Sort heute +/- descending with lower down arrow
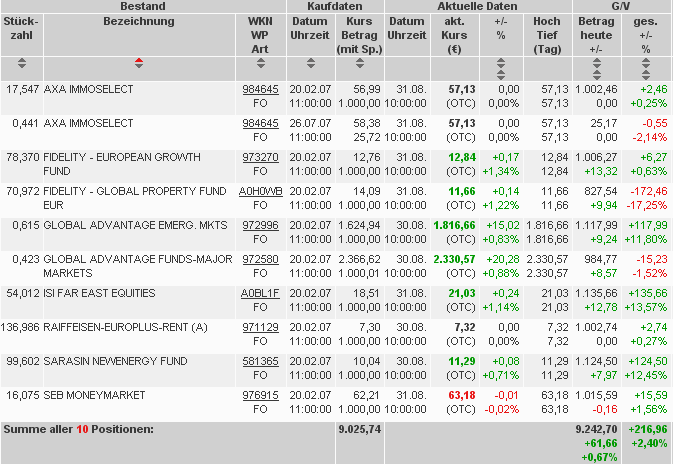673x464 pixels. pos(597,78)
